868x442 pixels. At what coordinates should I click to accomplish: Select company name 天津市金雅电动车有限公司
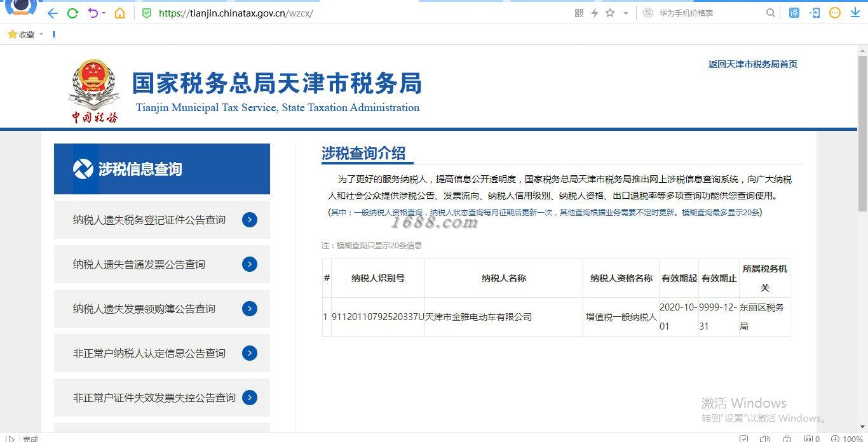478,316
